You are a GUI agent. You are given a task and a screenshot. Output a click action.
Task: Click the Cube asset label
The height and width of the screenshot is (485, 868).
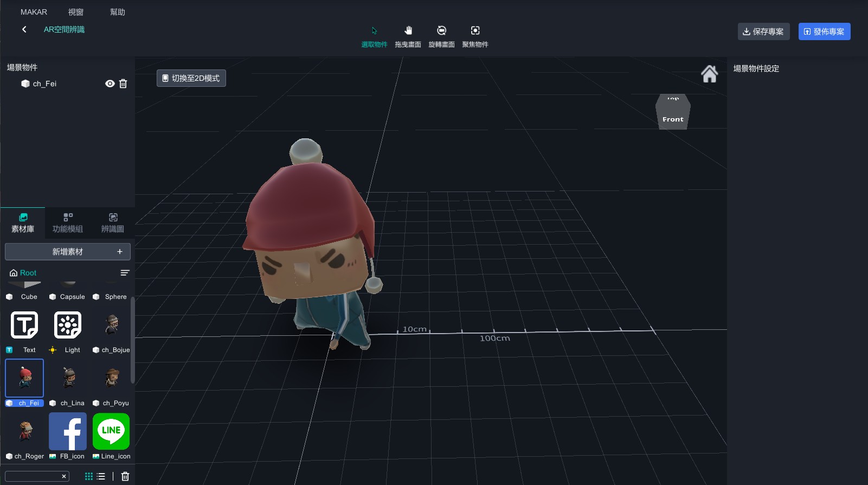[x=29, y=297]
